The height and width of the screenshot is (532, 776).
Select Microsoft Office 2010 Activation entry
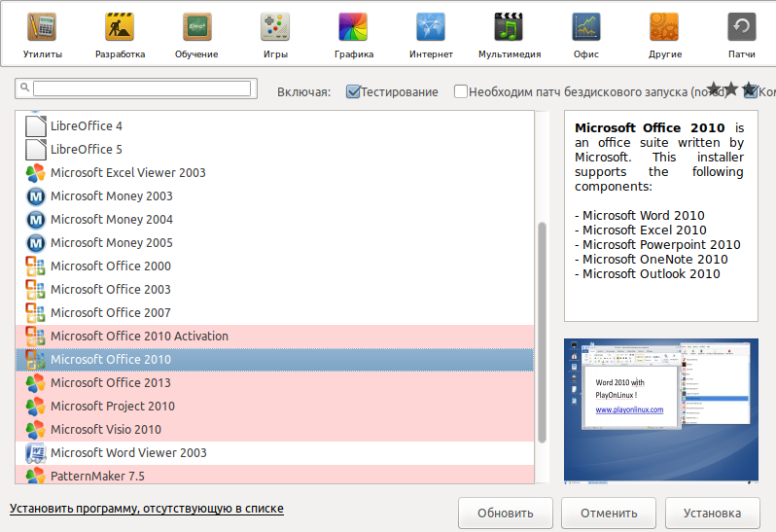click(274, 337)
